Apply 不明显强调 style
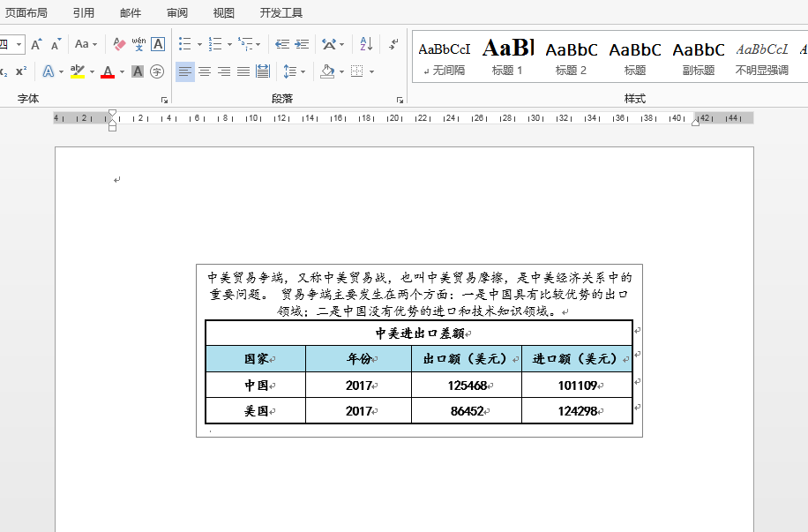 click(762, 56)
